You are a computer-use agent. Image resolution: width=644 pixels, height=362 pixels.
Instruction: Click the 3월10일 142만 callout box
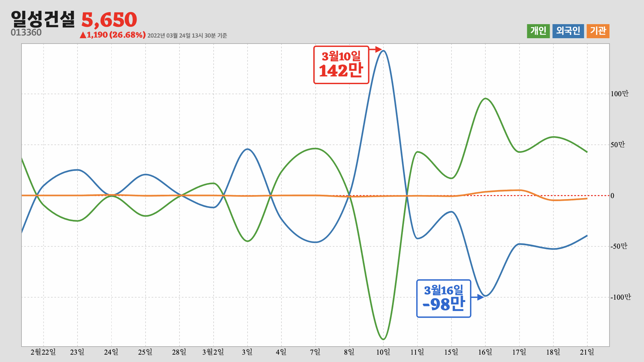[x=341, y=65]
